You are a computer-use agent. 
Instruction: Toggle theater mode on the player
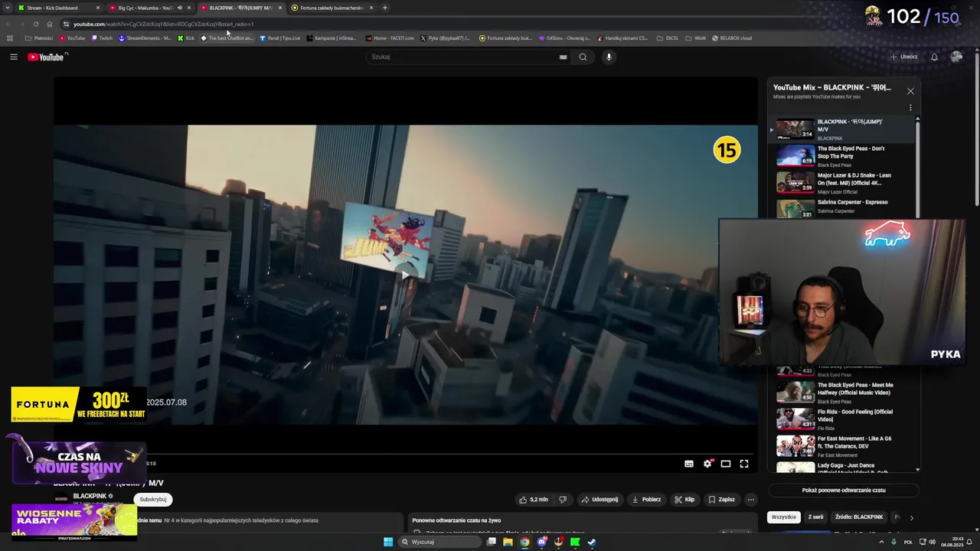tap(726, 464)
